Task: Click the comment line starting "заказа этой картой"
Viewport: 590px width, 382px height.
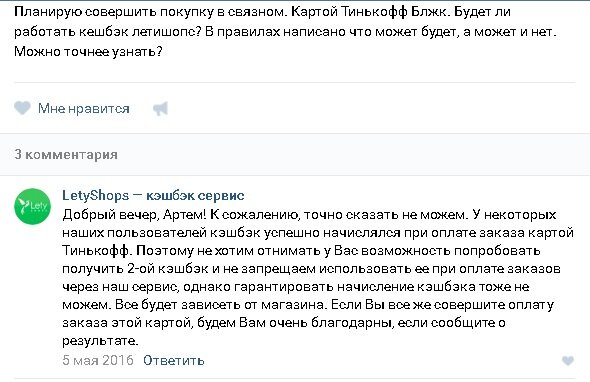Action: [284, 323]
